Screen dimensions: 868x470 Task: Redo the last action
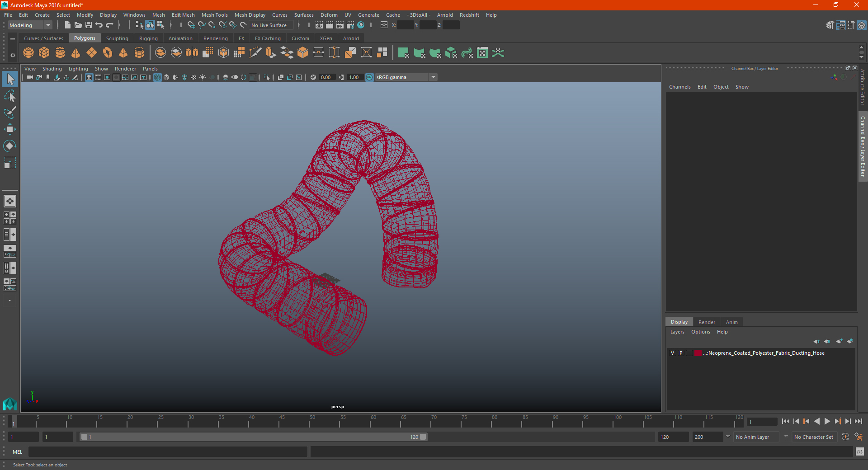click(109, 25)
